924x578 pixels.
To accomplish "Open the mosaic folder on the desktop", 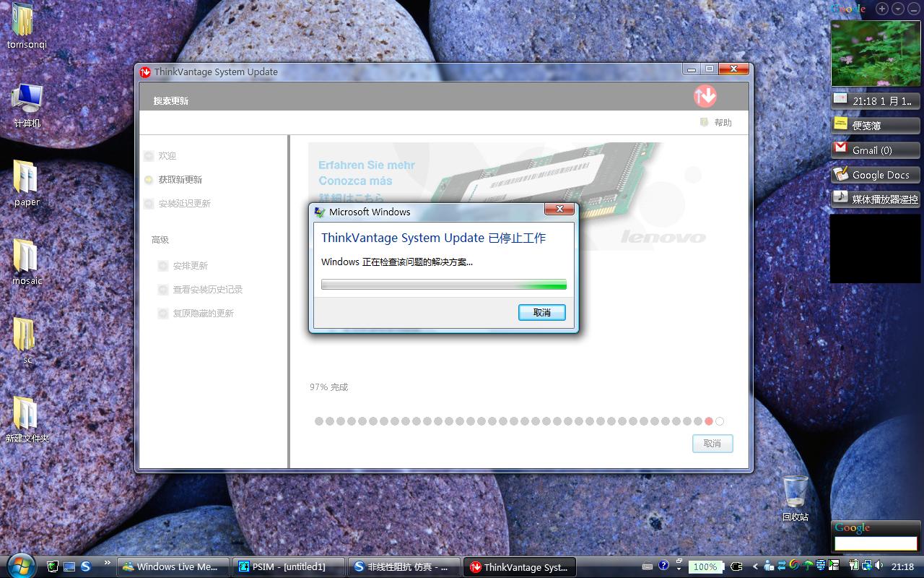I will tap(27, 262).
